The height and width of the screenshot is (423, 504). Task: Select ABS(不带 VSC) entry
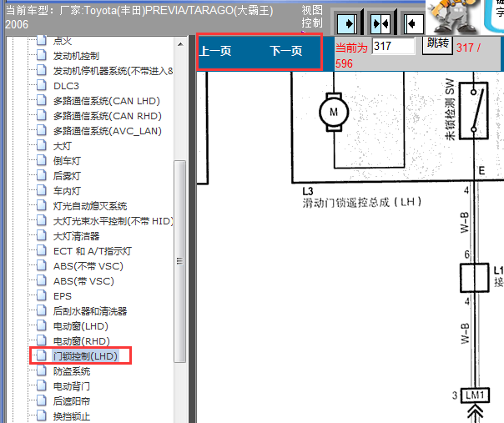click(x=88, y=266)
